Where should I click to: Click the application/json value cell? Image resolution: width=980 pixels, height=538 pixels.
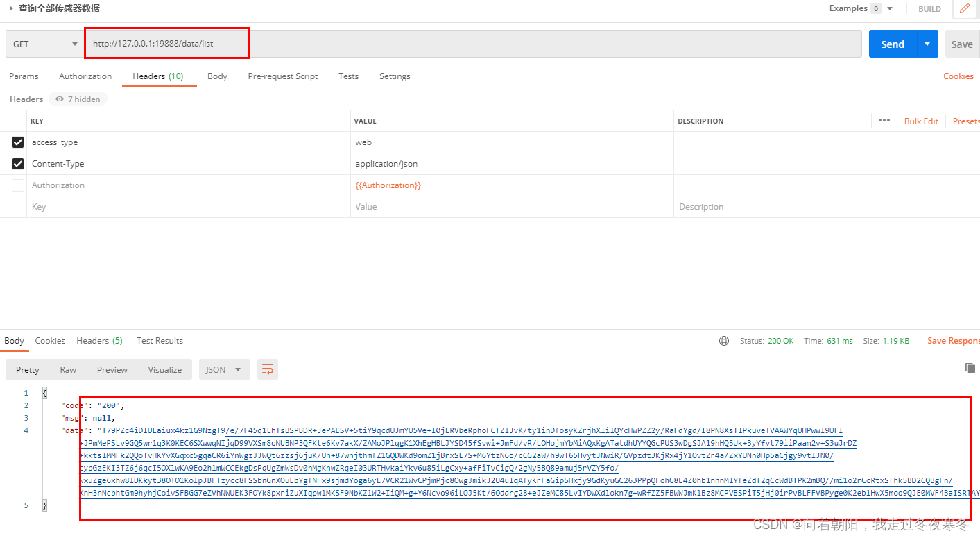(x=512, y=164)
